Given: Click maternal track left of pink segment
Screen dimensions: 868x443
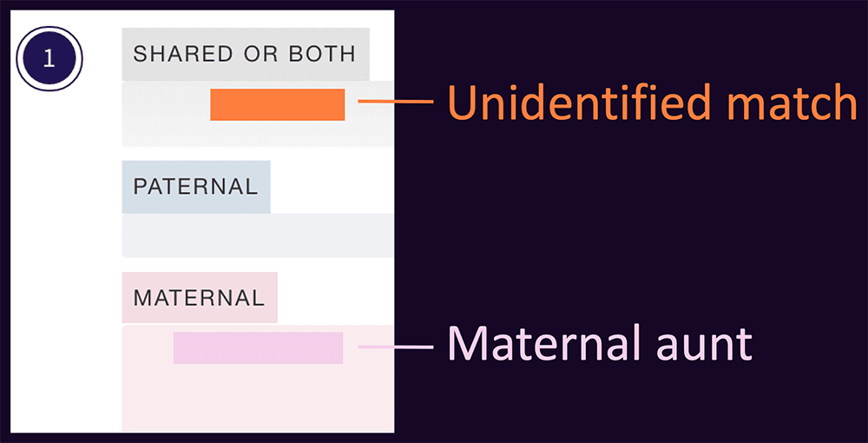Looking at the screenshot, I should tap(148, 347).
